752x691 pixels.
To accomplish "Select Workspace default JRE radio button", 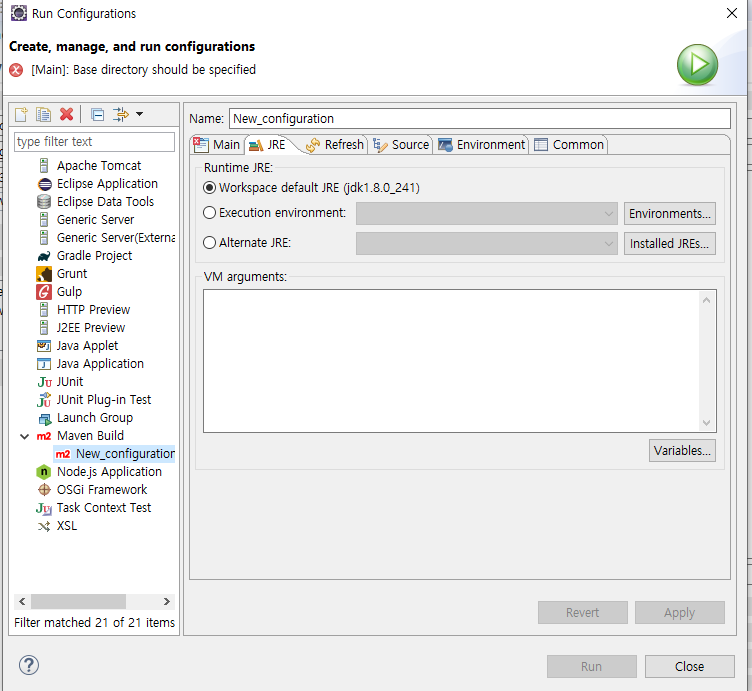I will click(x=210, y=187).
